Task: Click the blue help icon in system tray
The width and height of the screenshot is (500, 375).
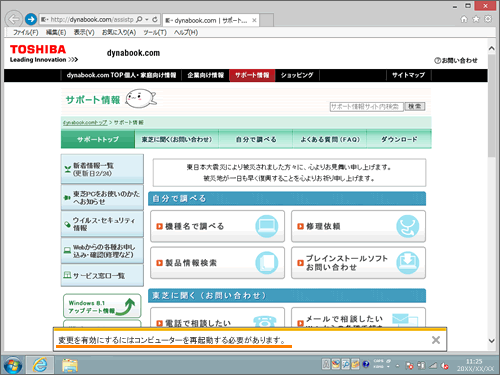Action: [366, 364]
